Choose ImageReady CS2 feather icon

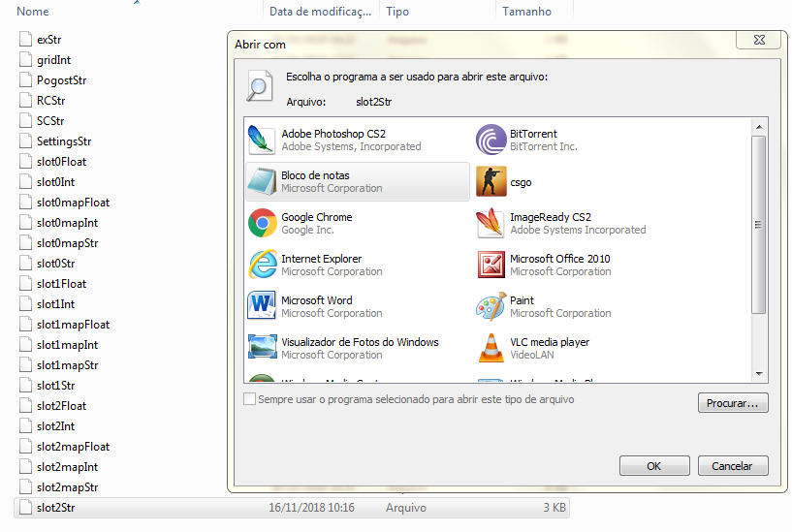coord(490,223)
